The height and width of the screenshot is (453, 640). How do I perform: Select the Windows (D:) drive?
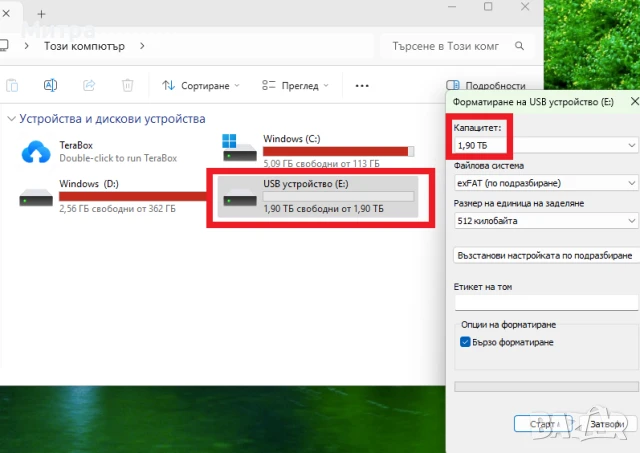click(36, 195)
